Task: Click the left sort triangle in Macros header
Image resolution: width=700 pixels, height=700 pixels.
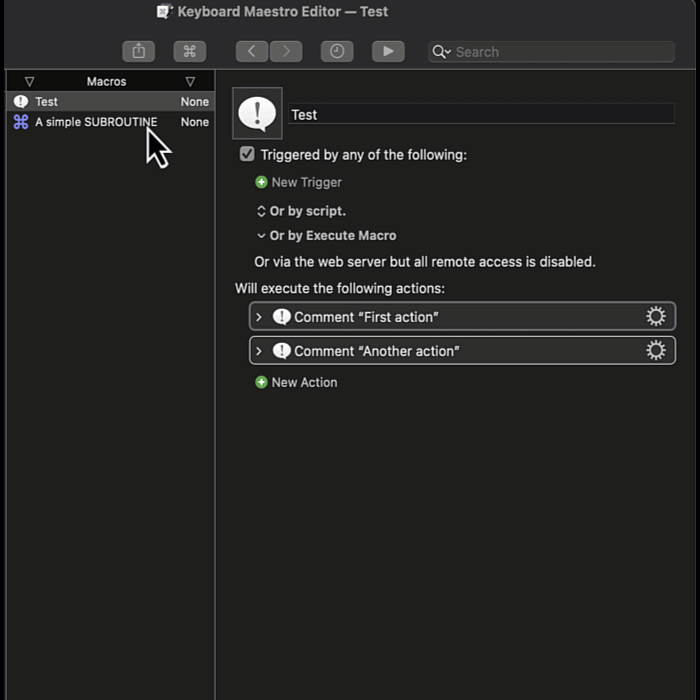Action: 29,82
